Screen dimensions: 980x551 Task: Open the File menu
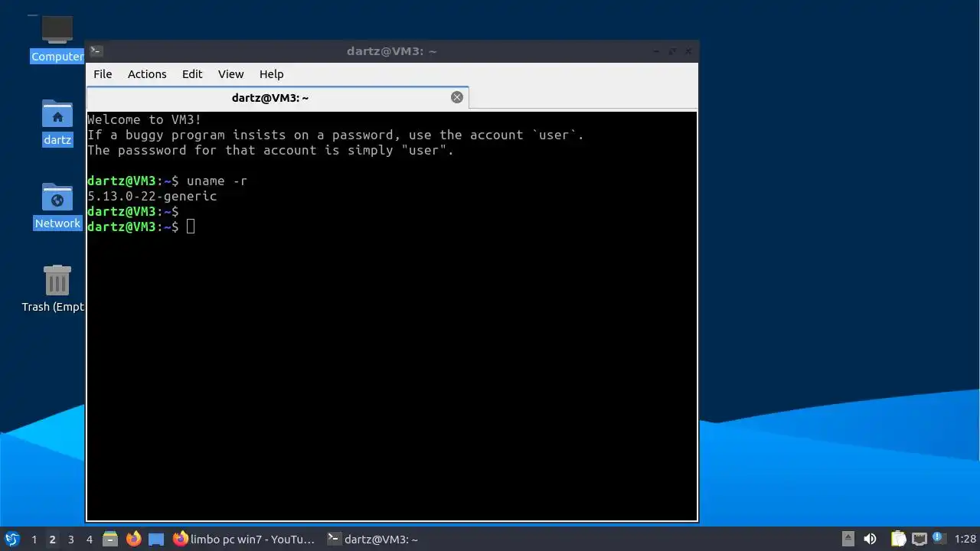(103, 74)
